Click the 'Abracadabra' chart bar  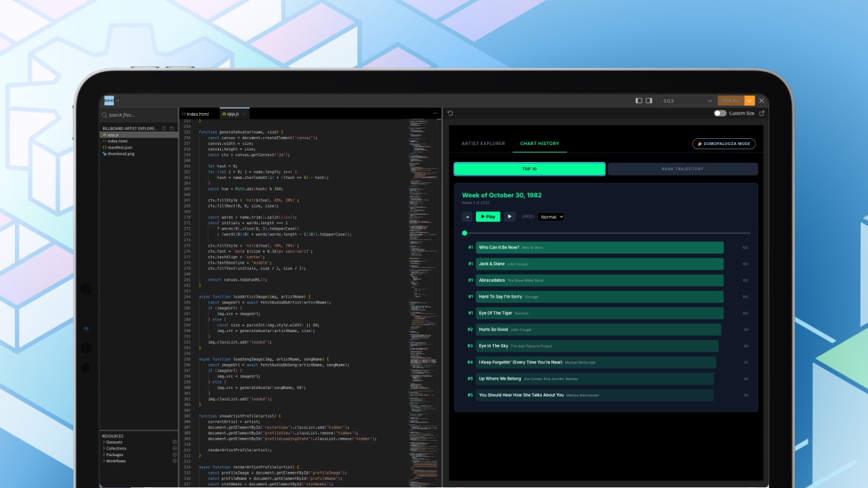599,280
